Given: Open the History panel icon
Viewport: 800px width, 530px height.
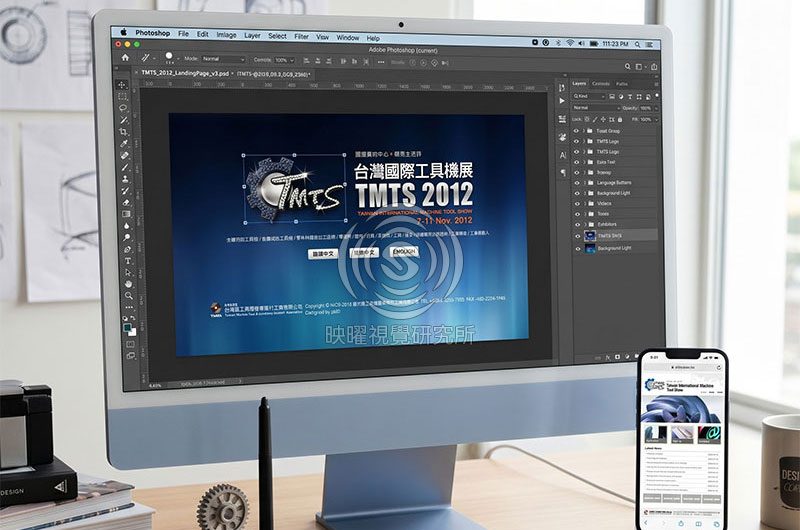Looking at the screenshot, I should point(562,88).
